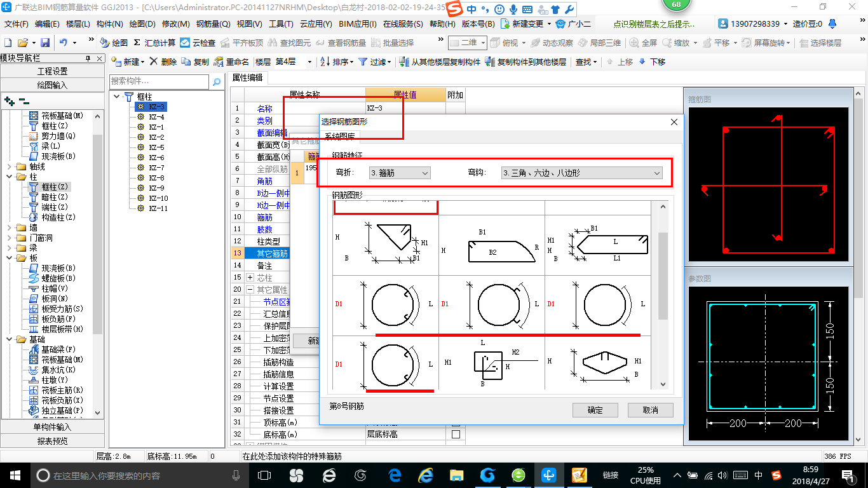Select 构造柱(Z) in navigation tree
868x488 pixels.
(52, 217)
